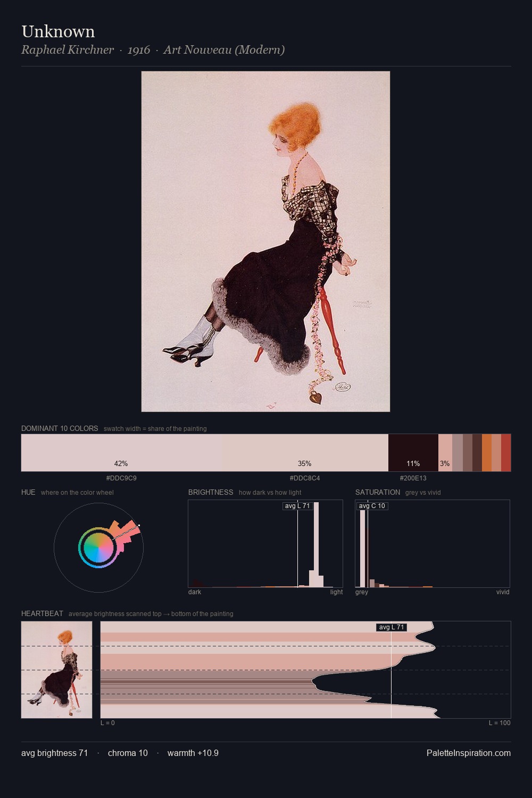This screenshot has height=798, width=532.
Task: Click the "DOMINANT 10 COLORS" heading
Action: pos(60,428)
